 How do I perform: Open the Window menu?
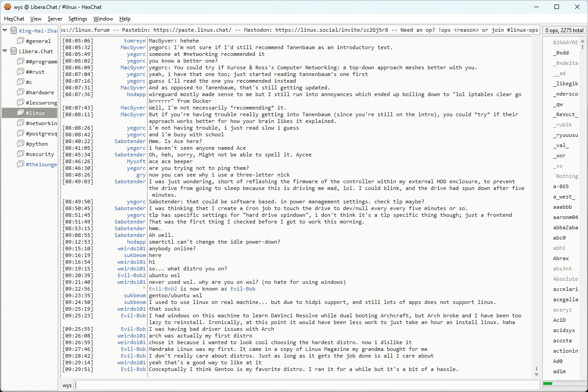pyautogui.click(x=103, y=19)
